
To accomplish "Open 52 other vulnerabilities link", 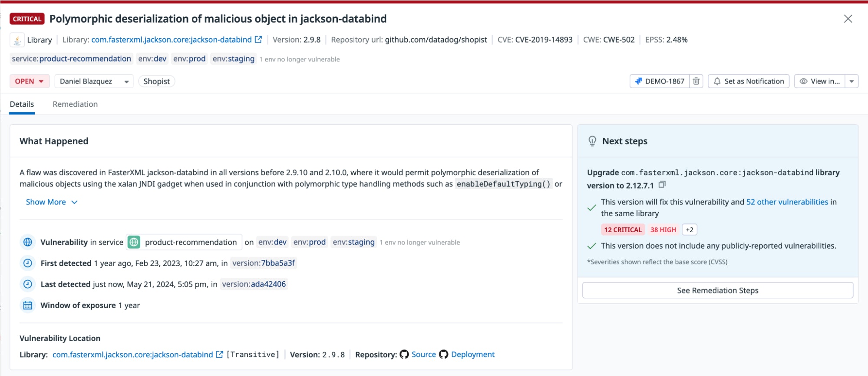I will click(787, 202).
